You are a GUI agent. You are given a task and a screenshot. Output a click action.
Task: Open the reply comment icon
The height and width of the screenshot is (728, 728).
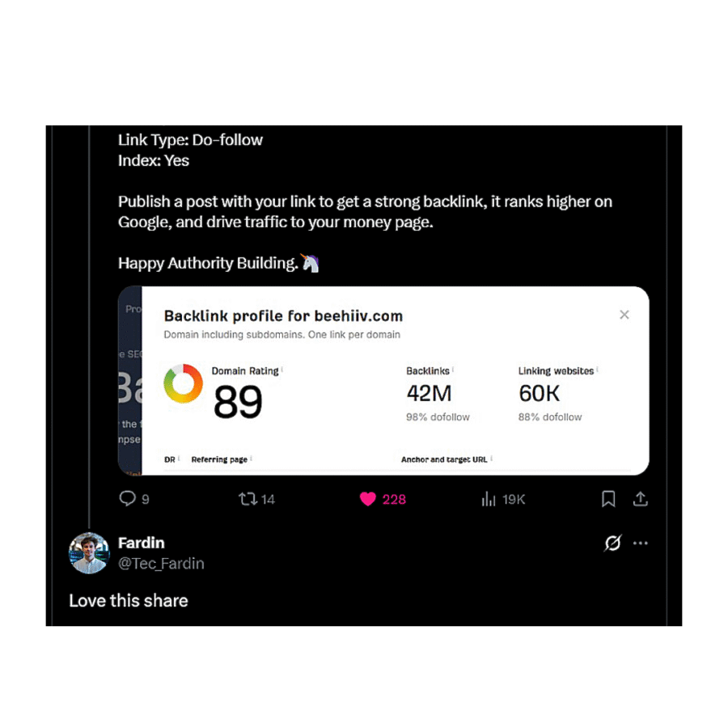127,498
